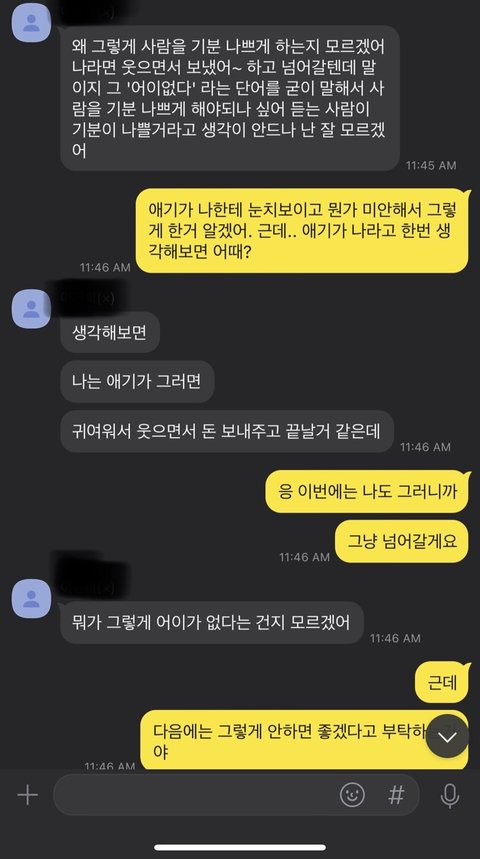Tap the short yellow '근데' bubble
This screenshot has width=480, height=859.
pos(443,683)
